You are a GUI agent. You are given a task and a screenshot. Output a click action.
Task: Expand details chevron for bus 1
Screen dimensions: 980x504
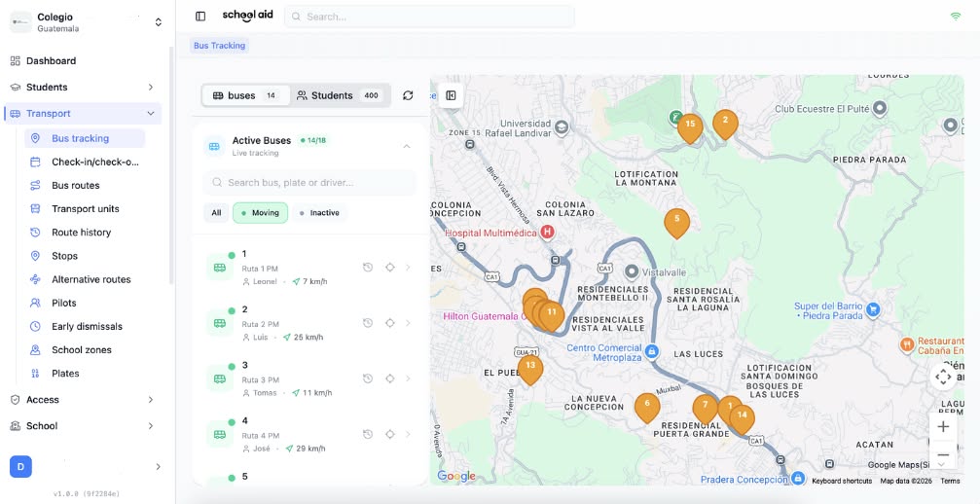(408, 268)
